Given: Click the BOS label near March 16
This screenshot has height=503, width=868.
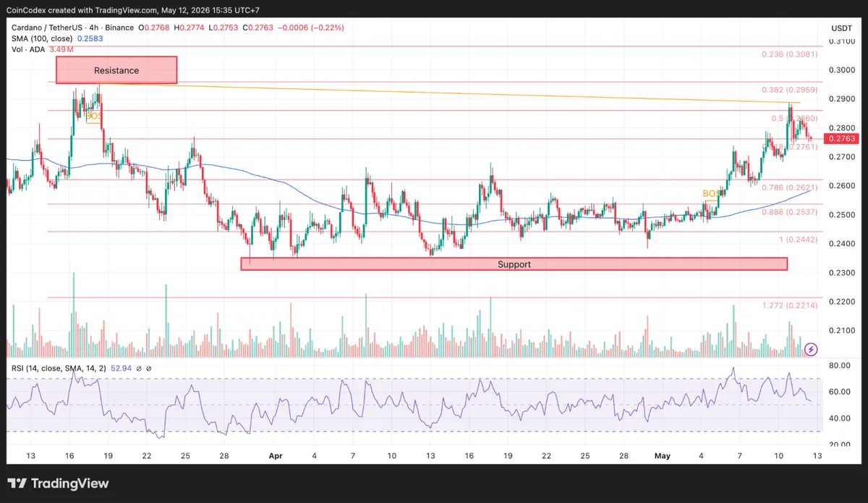Looking at the screenshot, I should (94, 116).
